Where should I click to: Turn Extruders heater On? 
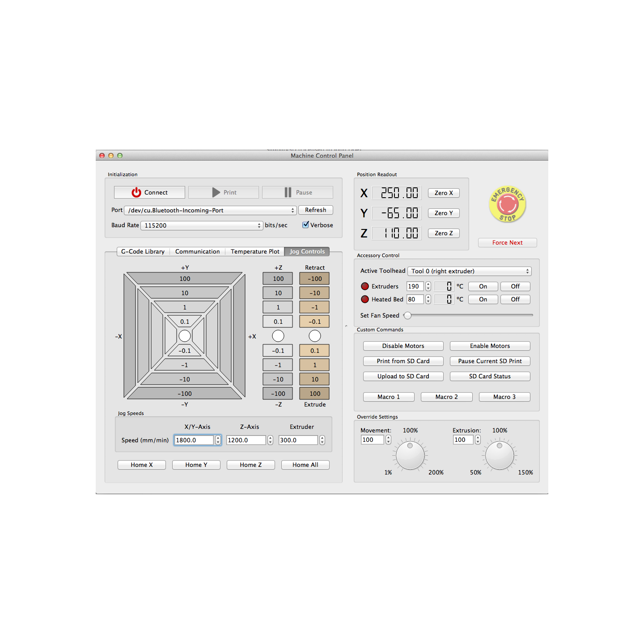click(483, 286)
